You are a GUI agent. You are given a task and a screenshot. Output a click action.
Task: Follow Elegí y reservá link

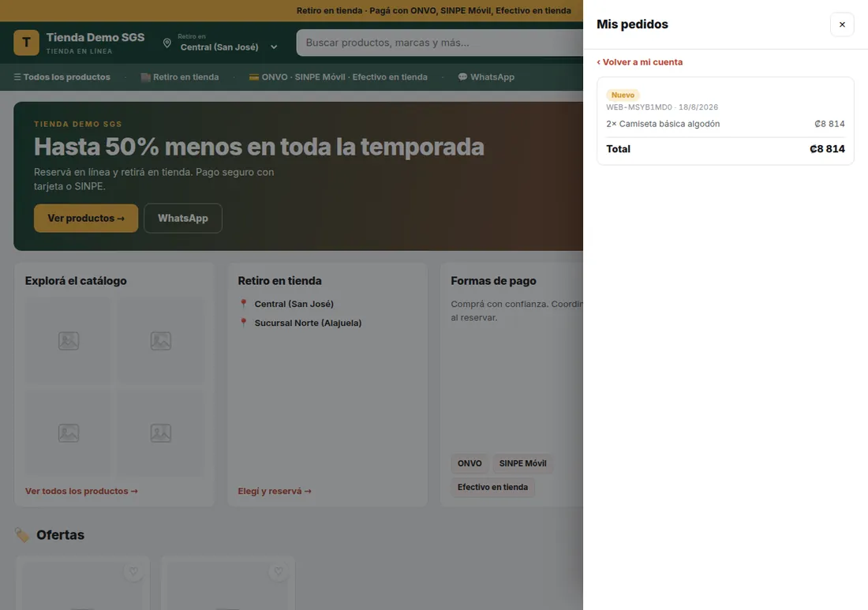[x=275, y=491]
